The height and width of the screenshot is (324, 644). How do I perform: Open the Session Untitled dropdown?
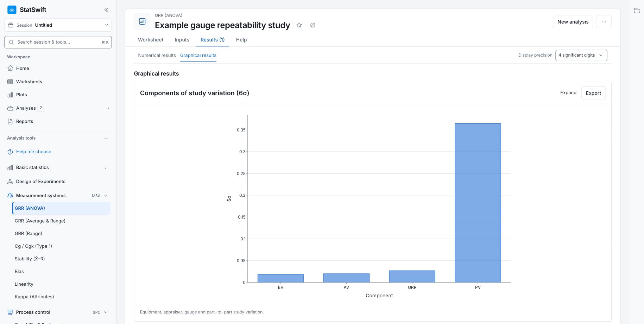point(58,25)
